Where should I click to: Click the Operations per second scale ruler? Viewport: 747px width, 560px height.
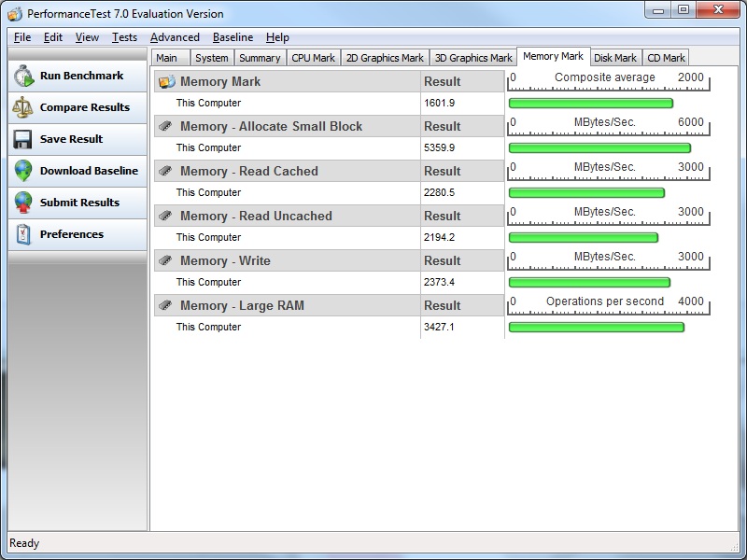pos(609,305)
